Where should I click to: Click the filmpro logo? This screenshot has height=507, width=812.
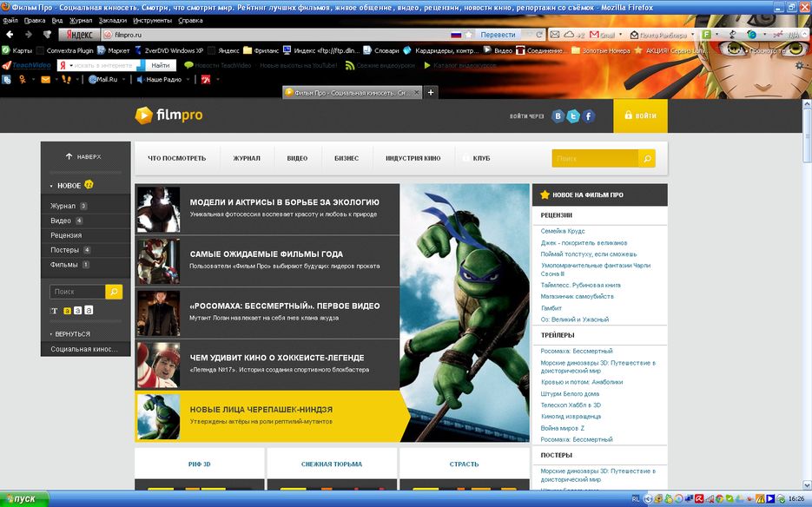[168, 115]
